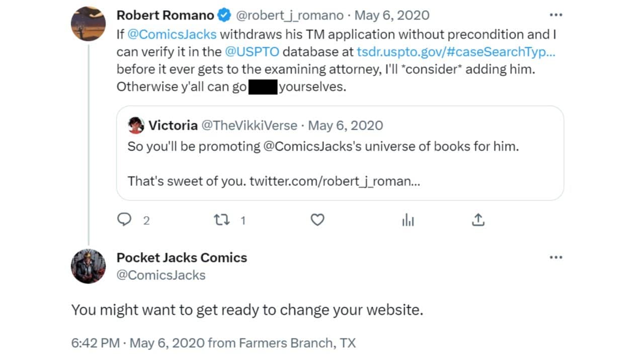644x362 pixels.
Task: Click the Pocket Jacks Comics display name
Action: tap(182, 257)
